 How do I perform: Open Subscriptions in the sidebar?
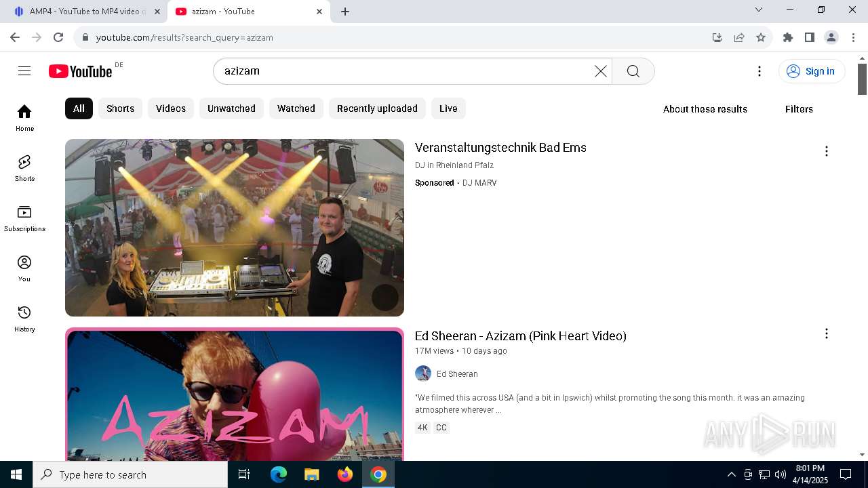pyautogui.click(x=24, y=218)
